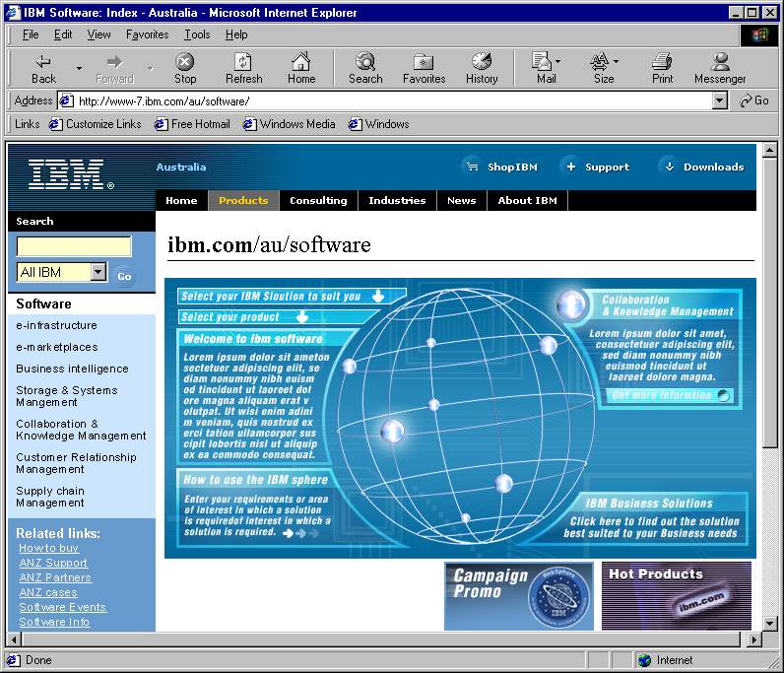The height and width of the screenshot is (673, 784).
Task: Open the Mail toolbar icon
Action: coord(541,62)
